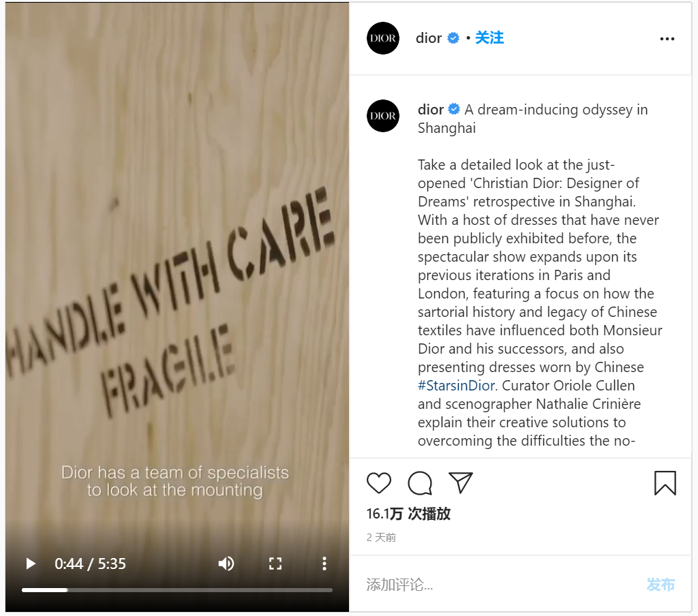Open post options three-dot menu

pyautogui.click(x=667, y=39)
